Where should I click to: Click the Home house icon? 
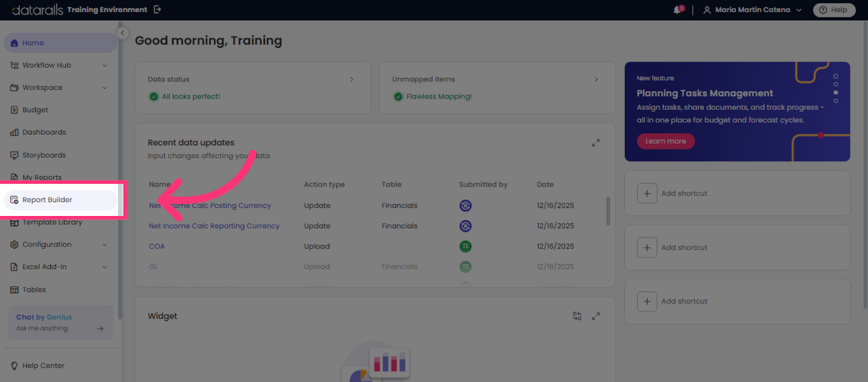click(14, 43)
